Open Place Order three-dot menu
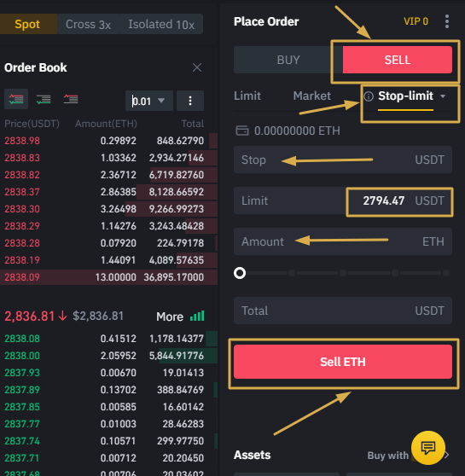Image resolution: width=465 pixels, height=476 pixels. [447, 21]
